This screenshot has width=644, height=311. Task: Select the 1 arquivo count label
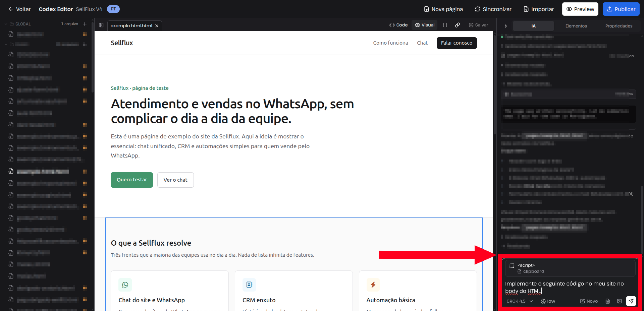pos(69,24)
